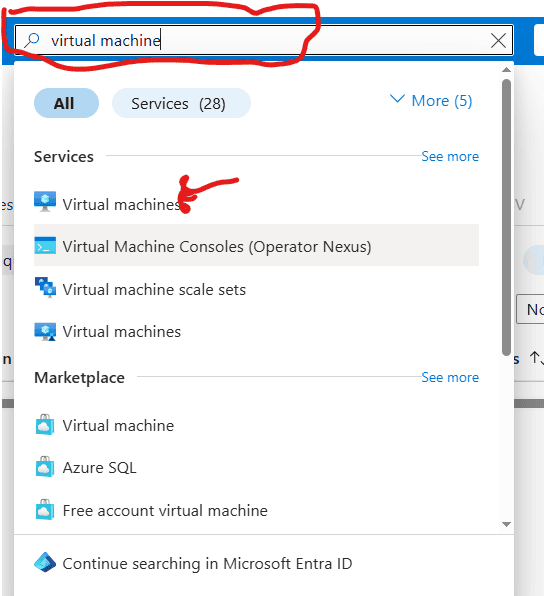This screenshot has width=544, height=596.
Task: Clear the search box with the X
Action: (498, 40)
